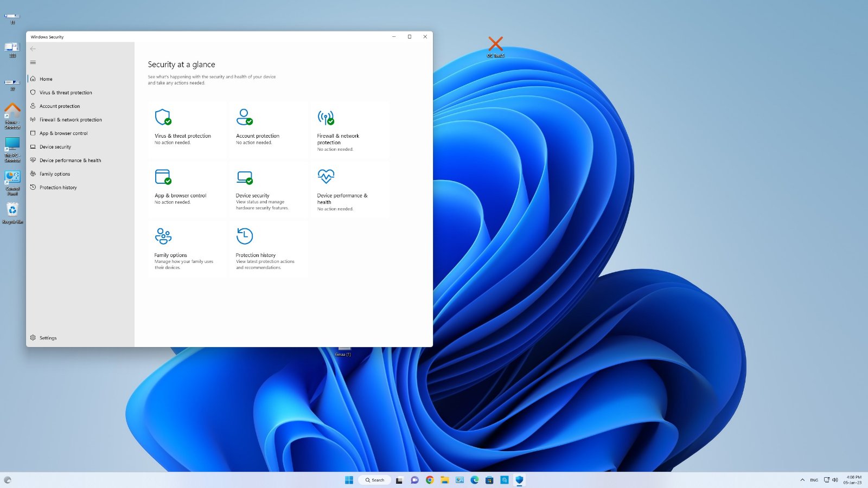Select Home in the sidebar
Image resolution: width=868 pixels, height=488 pixels.
coord(80,79)
